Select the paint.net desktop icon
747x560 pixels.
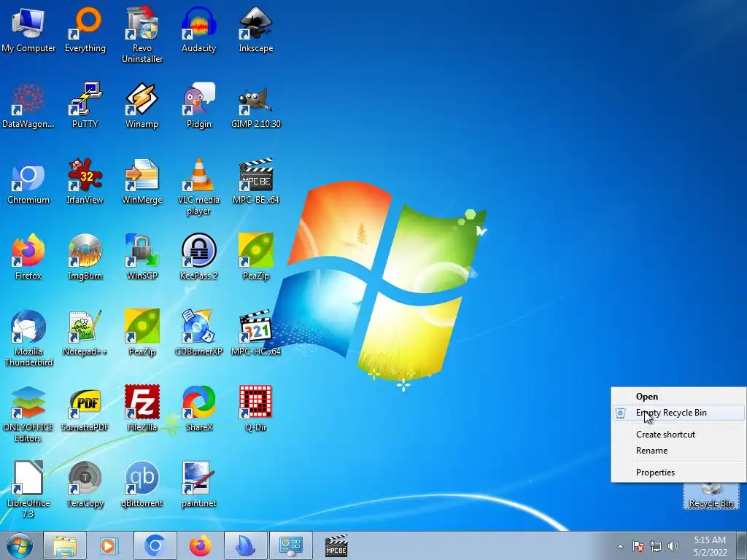(x=198, y=484)
